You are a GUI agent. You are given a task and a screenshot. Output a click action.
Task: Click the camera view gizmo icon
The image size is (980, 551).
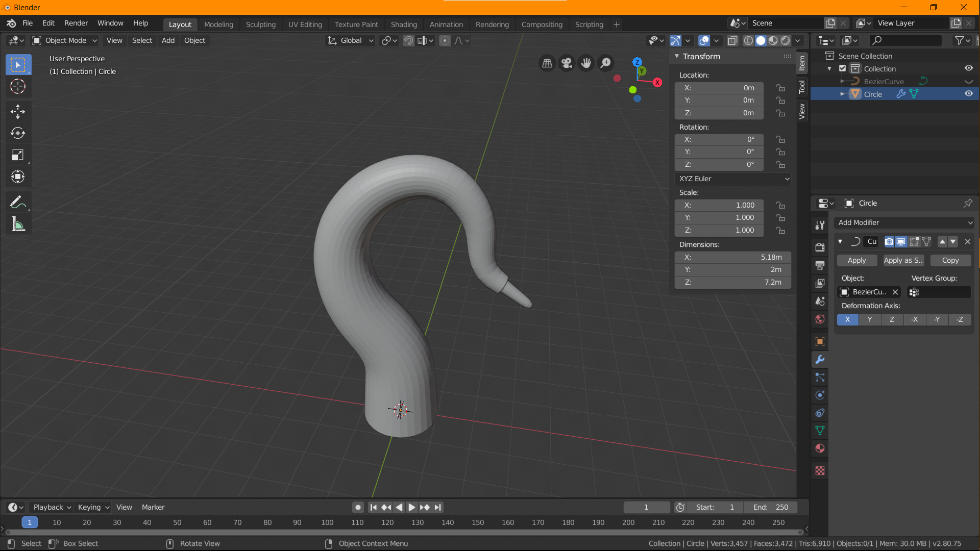point(567,63)
